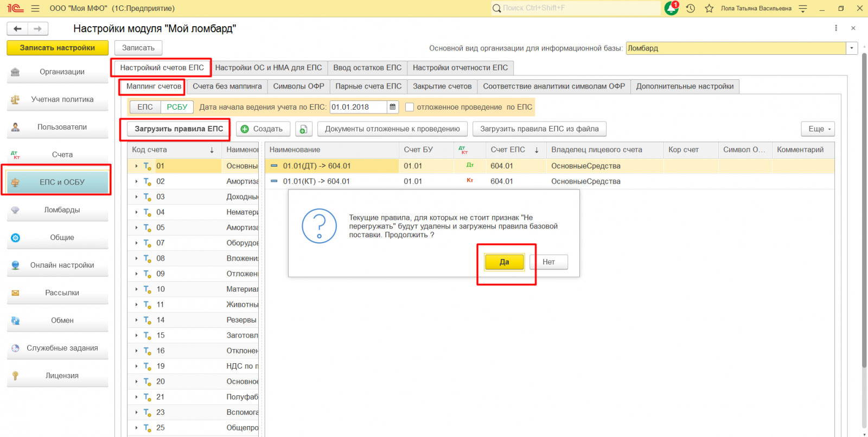Click the Организации building icon

[x=15, y=72]
